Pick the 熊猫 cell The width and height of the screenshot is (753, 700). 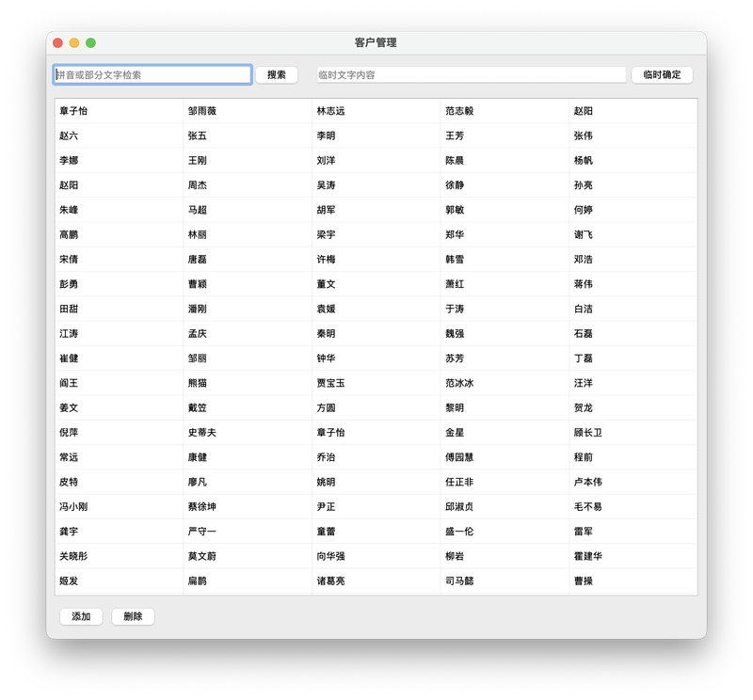[x=248, y=383]
